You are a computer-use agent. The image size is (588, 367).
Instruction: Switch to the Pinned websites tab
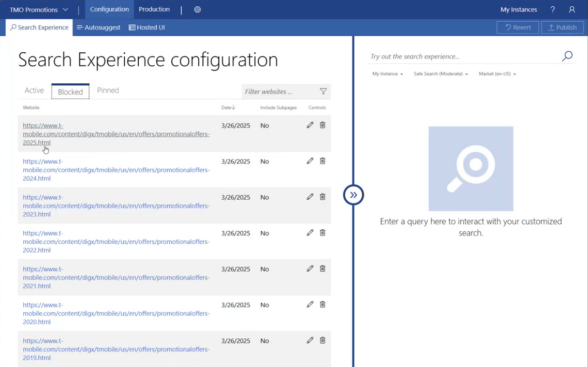click(x=108, y=91)
